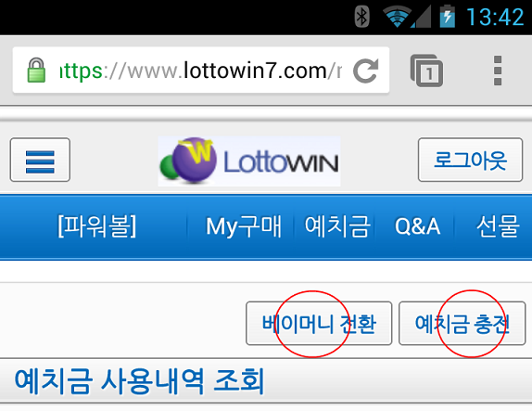
Task: Click the 로그아웃 logout button
Action: [x=470, y=160]
